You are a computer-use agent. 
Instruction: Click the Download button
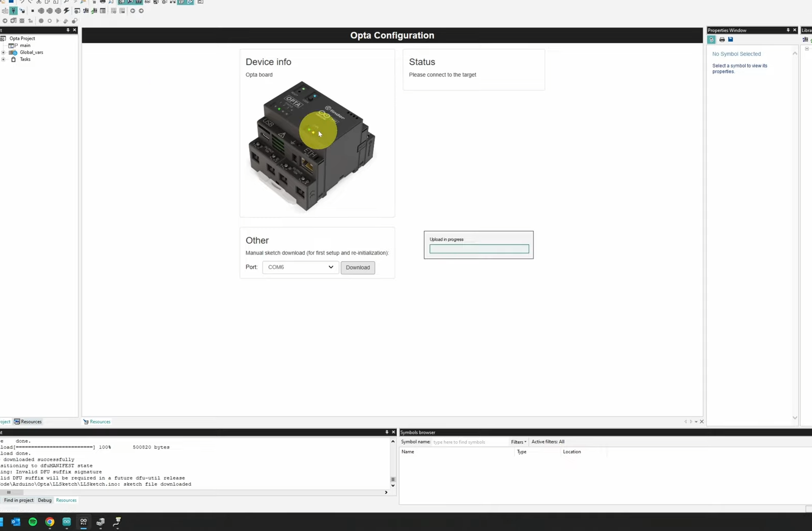click(358, 267)
